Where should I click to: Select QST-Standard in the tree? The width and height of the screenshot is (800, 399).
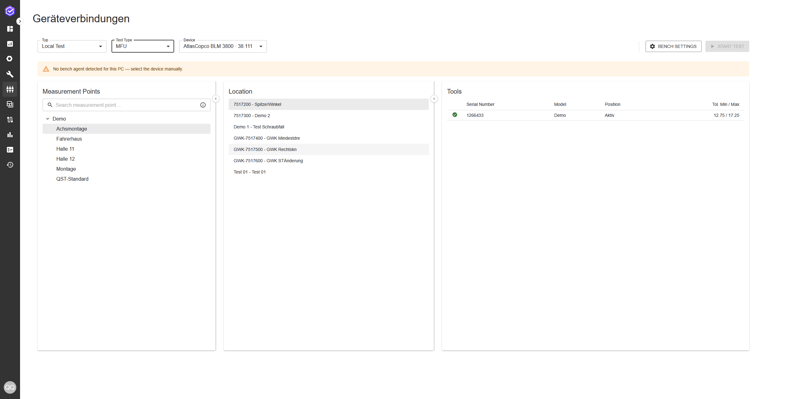pos(127,179)
